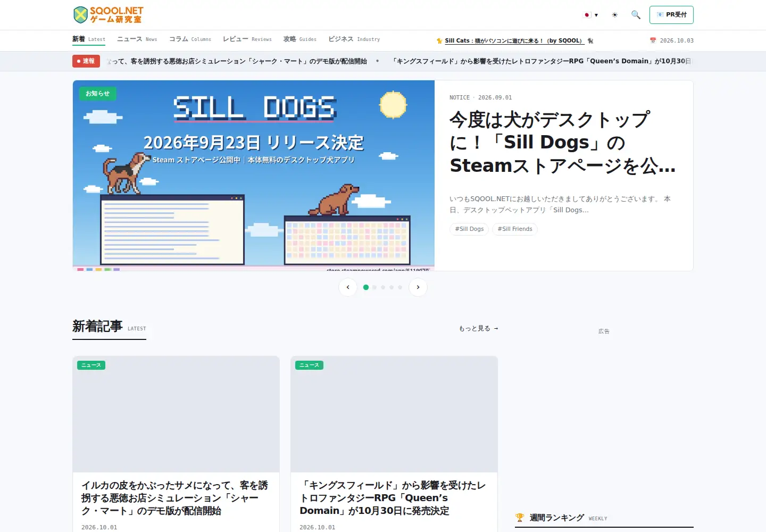Go to the next carousel slide

tap(418, 287)
